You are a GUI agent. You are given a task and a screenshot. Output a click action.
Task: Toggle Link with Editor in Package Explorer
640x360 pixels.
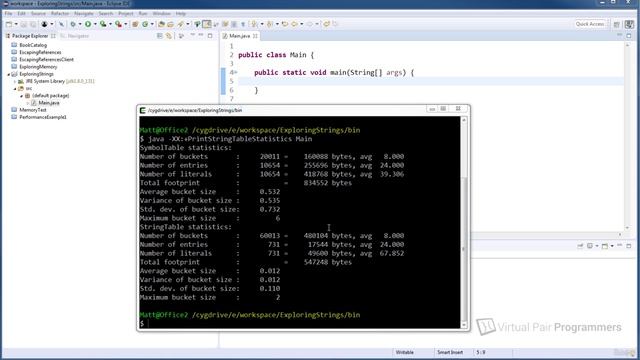tap(169, 36)
